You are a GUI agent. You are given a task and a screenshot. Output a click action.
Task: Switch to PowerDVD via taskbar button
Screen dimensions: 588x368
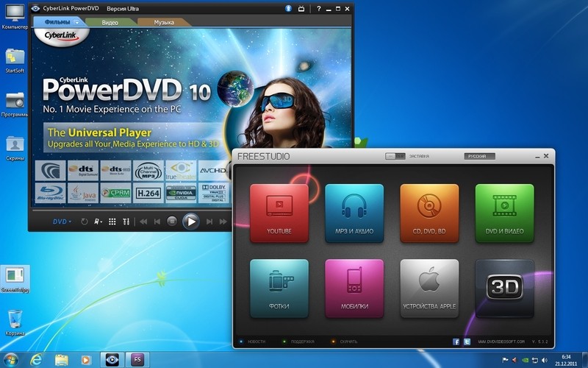pos(112,360)
